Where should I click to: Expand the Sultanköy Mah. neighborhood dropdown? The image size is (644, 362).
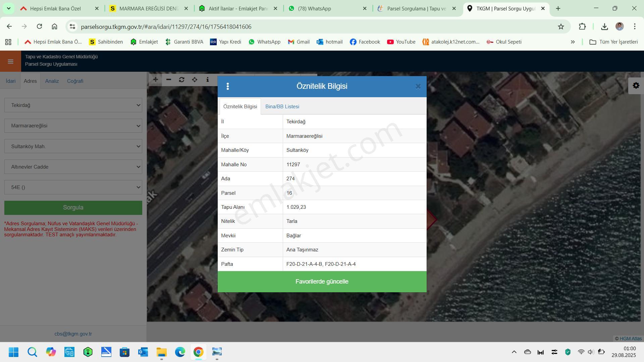[73, 146]
